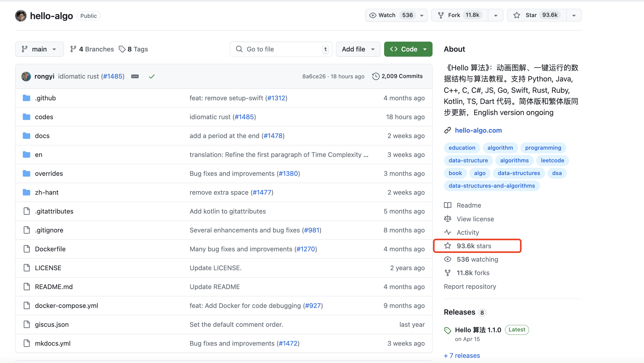
Task: Select the leetcode topic tag
Action: [x=552, y=160]
